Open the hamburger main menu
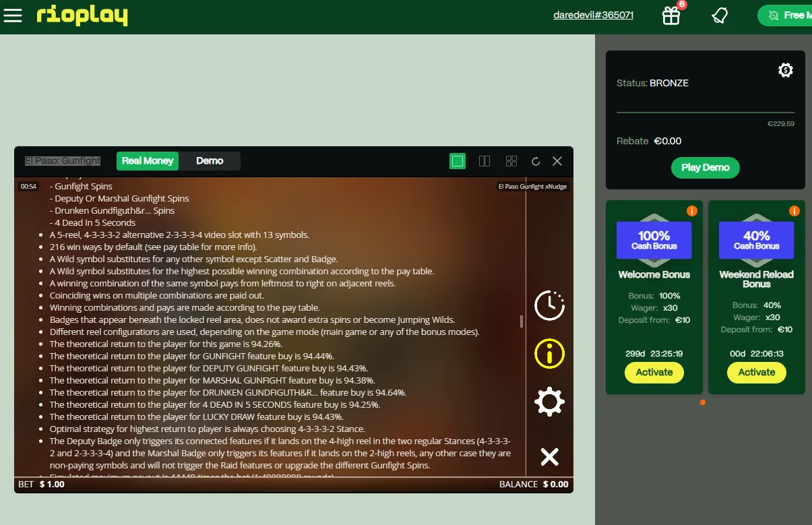The width and height of the screenshot is (812, 525). click(13, 16)
